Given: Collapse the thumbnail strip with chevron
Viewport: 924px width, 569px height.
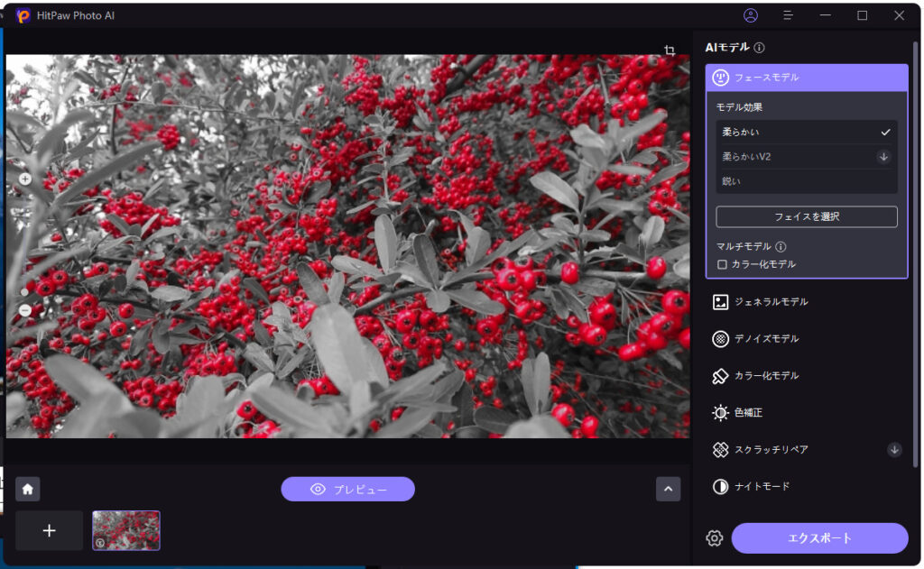Looking at the screenshot, I should coord(668,489).
